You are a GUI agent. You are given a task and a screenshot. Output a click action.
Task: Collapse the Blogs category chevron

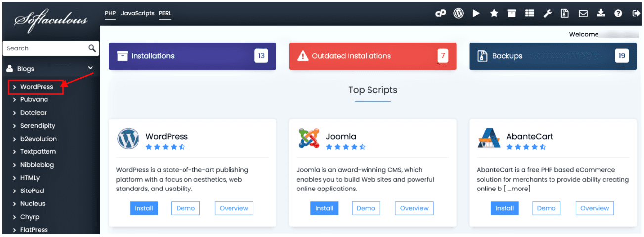tap(91, 68)
